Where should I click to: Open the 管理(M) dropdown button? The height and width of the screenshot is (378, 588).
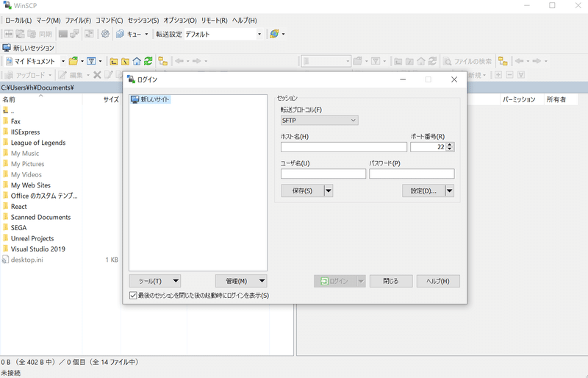click(241, 281)
